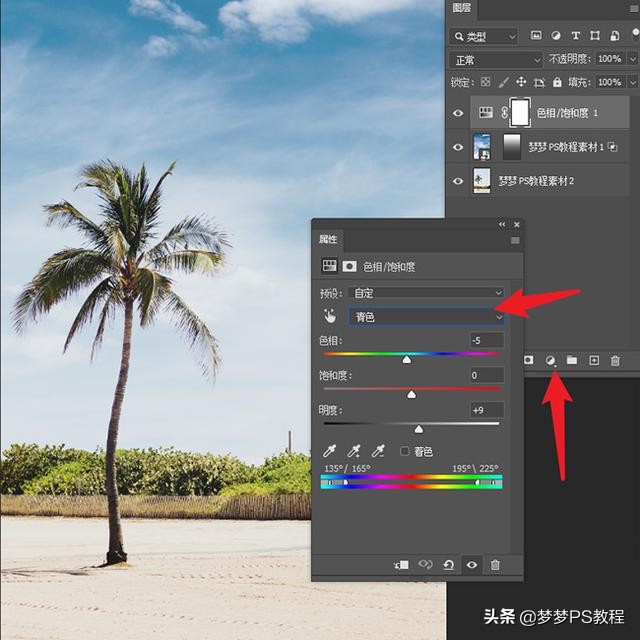Close the Properties panel
Viewport: 640px width, 640px height.
point(517,224)
